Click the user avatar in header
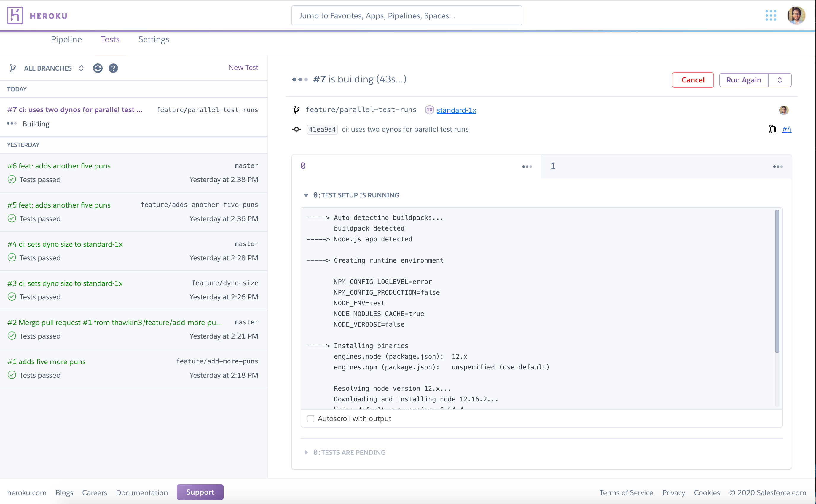The height and width of the screenshot is (504, 816). [796, 15]
